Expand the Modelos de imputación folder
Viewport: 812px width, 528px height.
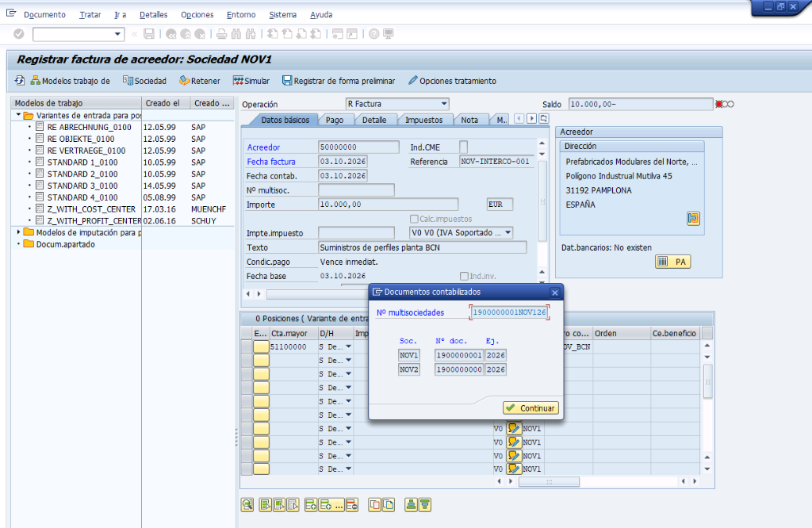tap(18, 232)
